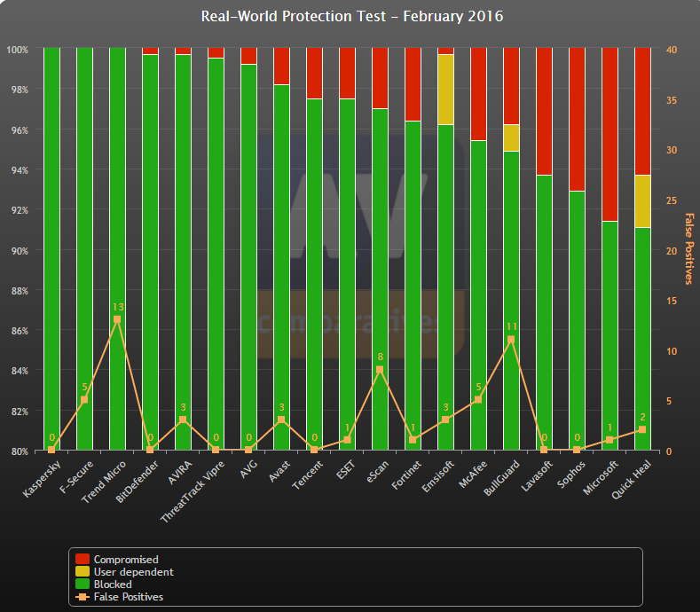Click the False Positives legend label
The height and width of the screenshot is (612, 700).
tap(128, 597)
